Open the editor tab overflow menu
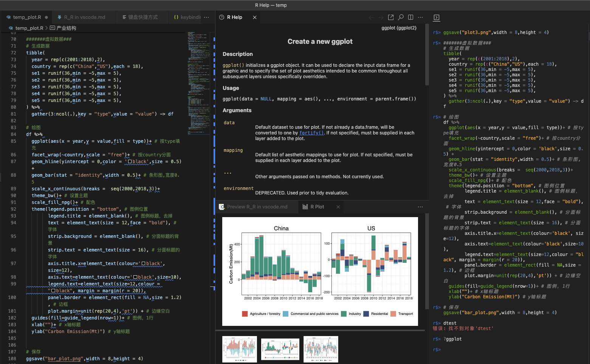 click(206, 17)
